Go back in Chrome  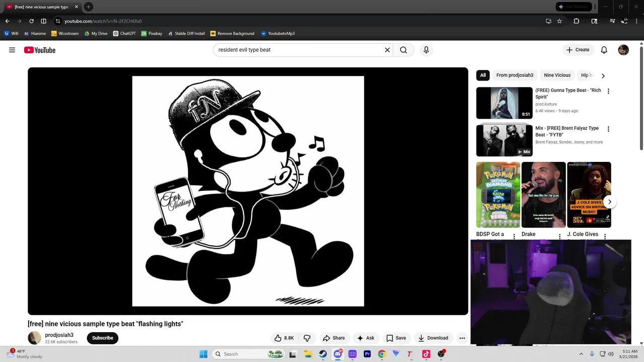pyautogui.click(x=7, y=21)
